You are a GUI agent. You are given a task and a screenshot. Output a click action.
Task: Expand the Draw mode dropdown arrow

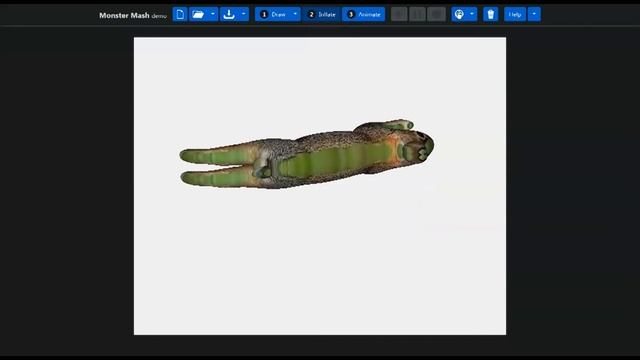(x=295, y=14)
